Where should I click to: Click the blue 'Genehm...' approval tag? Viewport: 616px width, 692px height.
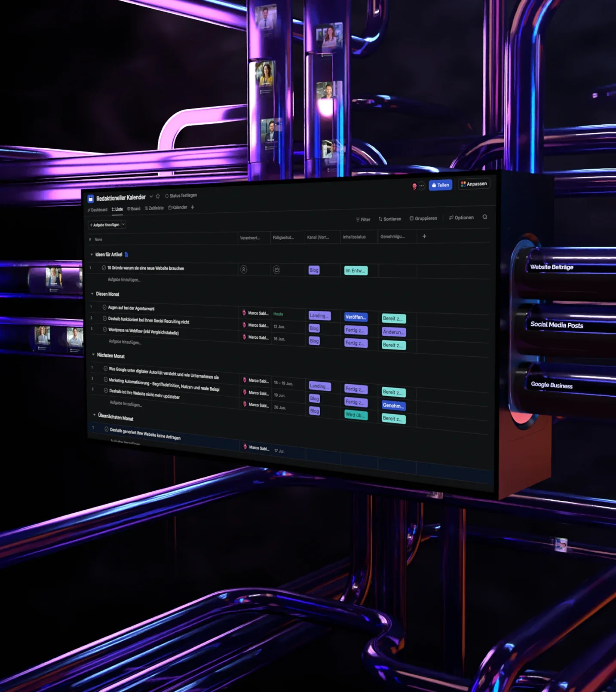tap(393, 405)
